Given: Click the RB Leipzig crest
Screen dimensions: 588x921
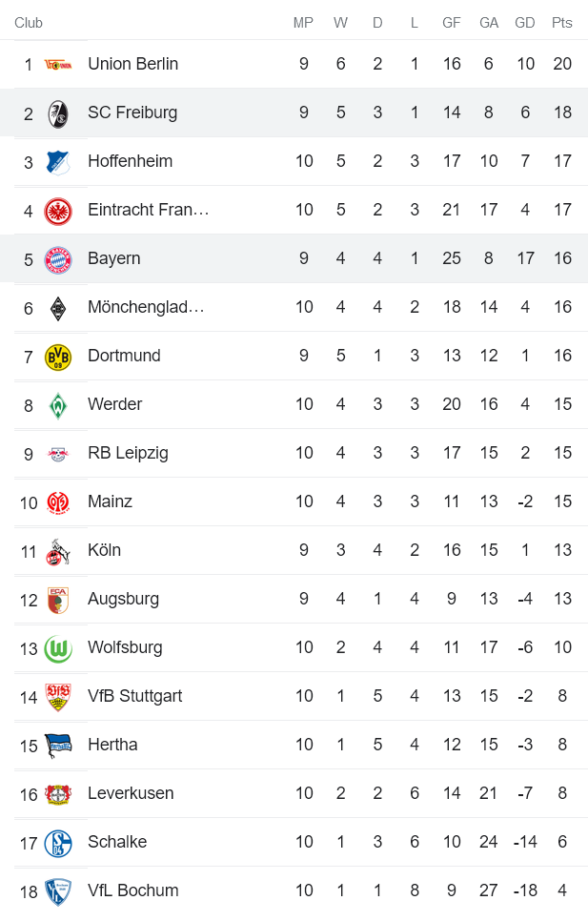Looking at the screenshot, I should click(57, 453).
